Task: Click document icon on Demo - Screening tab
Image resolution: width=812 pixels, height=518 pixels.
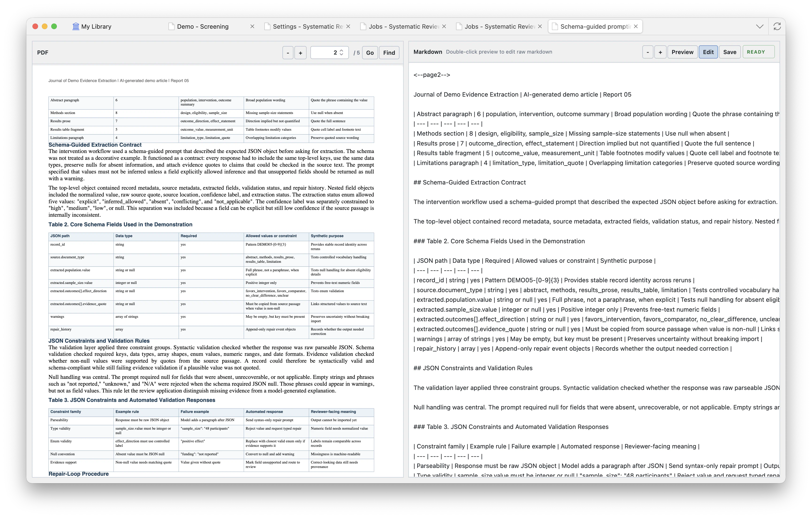Action: pyautogui.click(x=171, y=26)
